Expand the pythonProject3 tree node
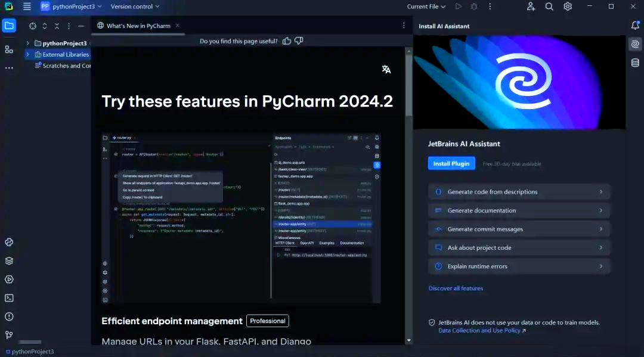Screen dimensions: 644x357 pyautogui.click(x=27, y=43)
